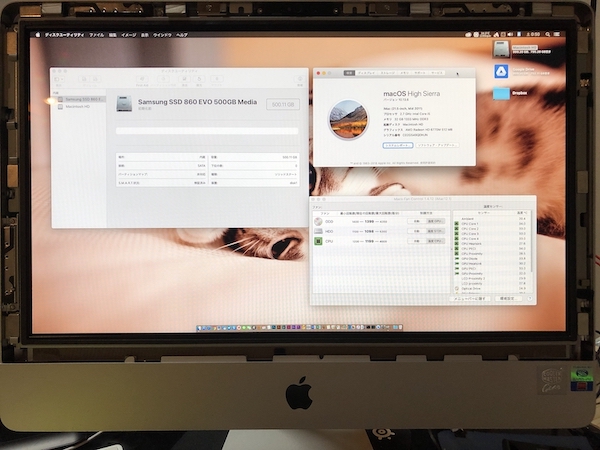Select the GPU Diode sensor row
The width and height of the screenshot is (600, 450).
click(491, 259)
